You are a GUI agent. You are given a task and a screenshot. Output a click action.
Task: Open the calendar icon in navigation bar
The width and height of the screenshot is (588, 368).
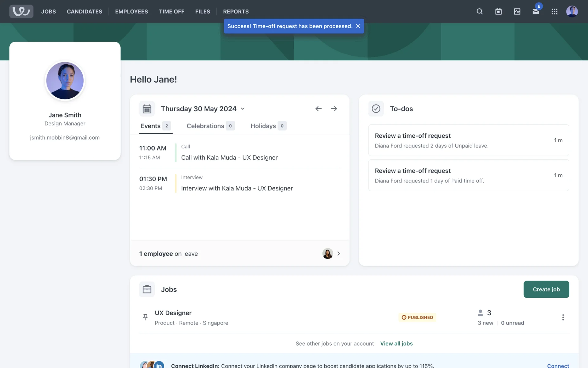click(498, 11)
